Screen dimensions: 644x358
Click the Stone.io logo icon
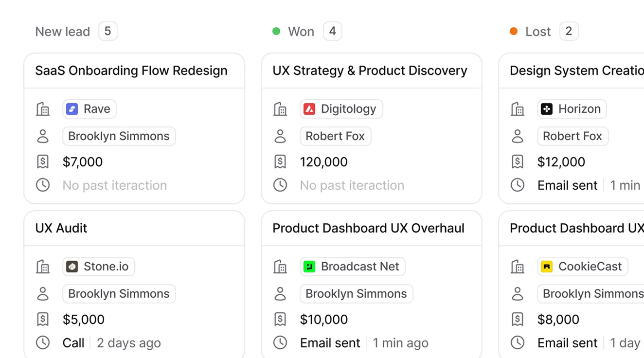[73, 267]
